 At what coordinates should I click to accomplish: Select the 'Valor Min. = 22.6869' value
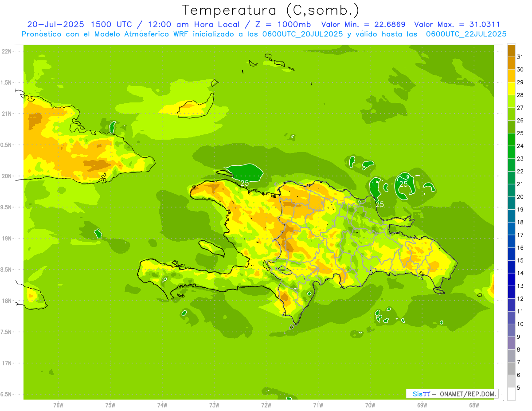(x=364, y=24)
